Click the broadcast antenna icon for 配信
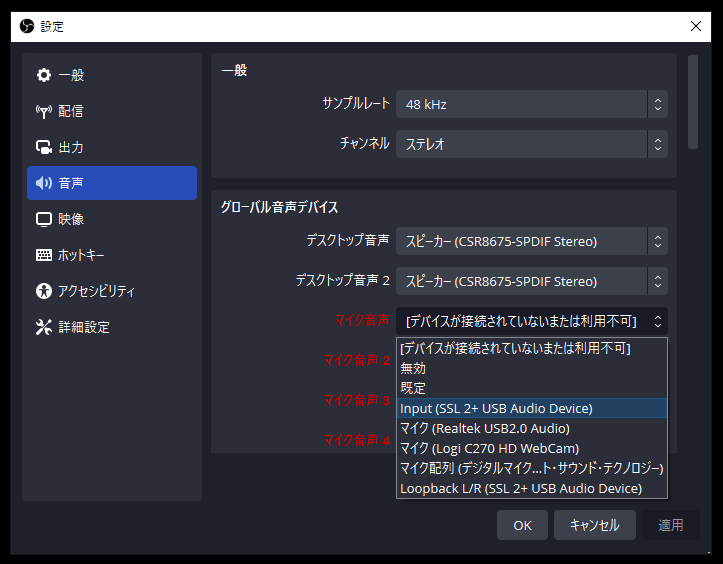Screen dimensions: 723x564 pos(44,111)
